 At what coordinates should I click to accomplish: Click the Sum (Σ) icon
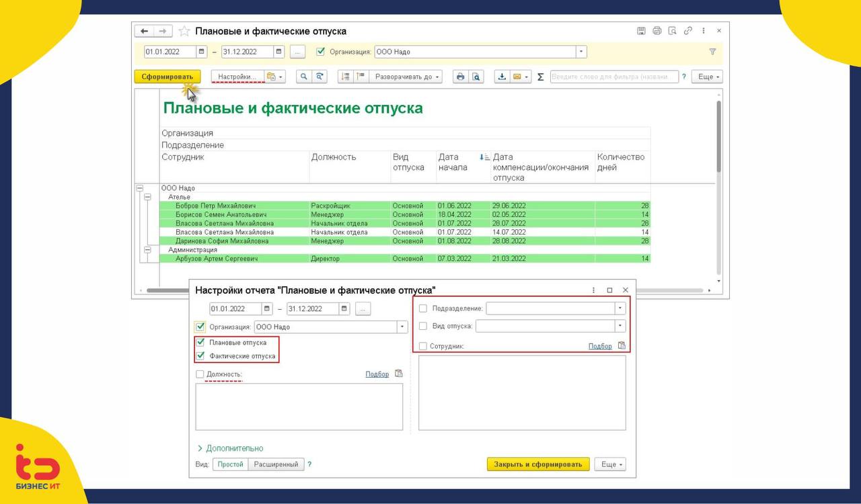[540, 77]
